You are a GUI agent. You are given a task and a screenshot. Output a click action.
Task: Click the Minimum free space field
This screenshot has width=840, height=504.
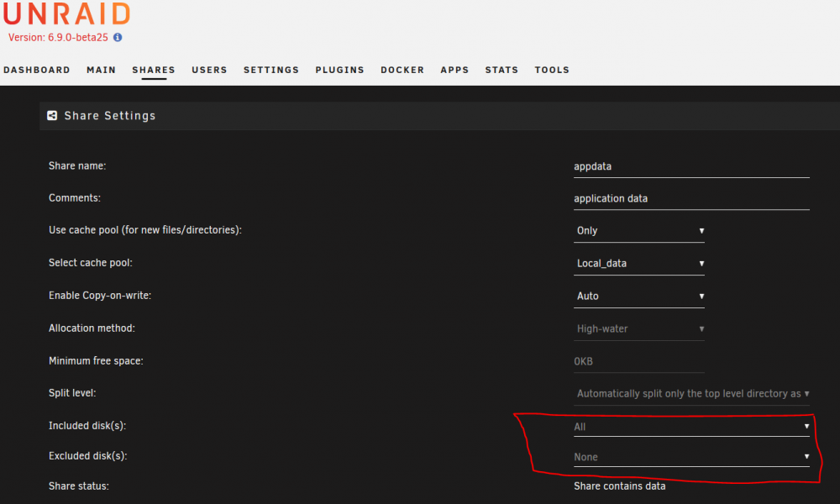click(638, 361)
